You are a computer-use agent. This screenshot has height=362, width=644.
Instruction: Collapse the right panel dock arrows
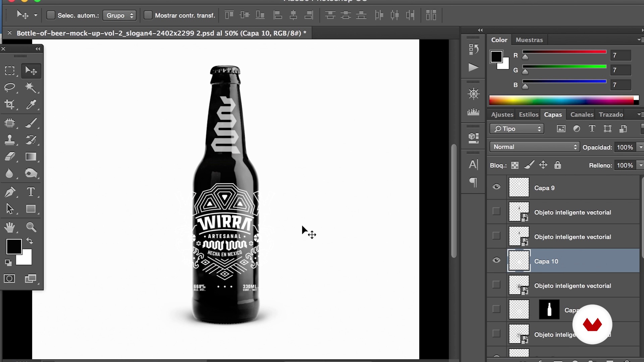pyautogui.click(x=480, y=30)
